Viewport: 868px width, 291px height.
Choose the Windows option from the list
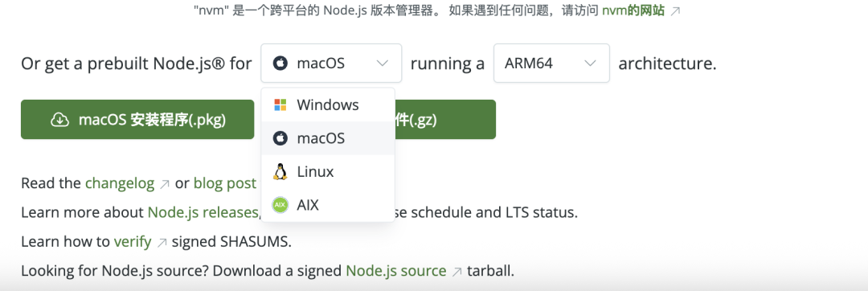pos(328,105)
